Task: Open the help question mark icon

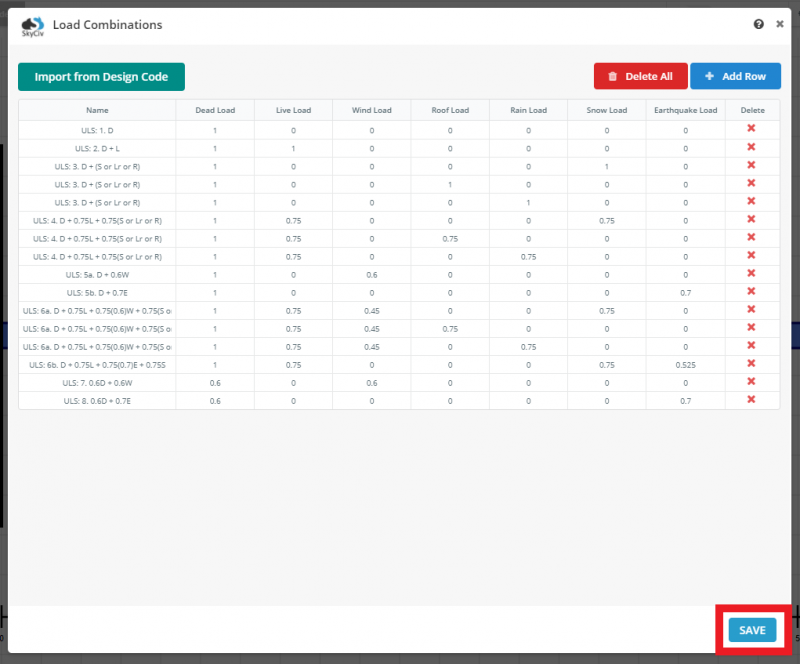Action: (x=759, y=24)
